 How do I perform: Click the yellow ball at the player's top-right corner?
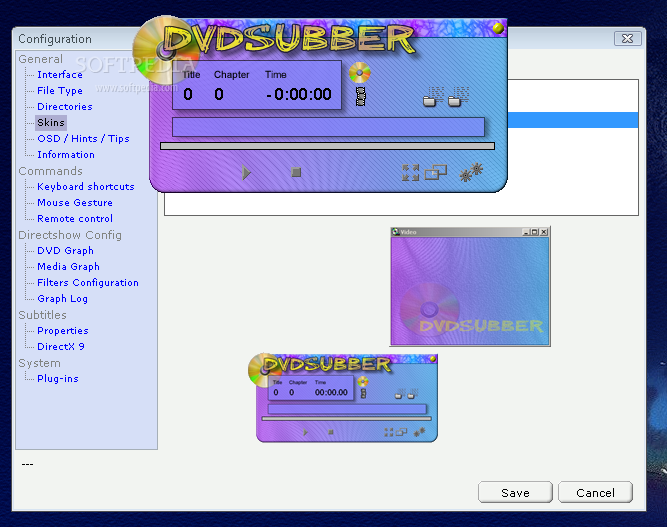[x=498, y=28]
